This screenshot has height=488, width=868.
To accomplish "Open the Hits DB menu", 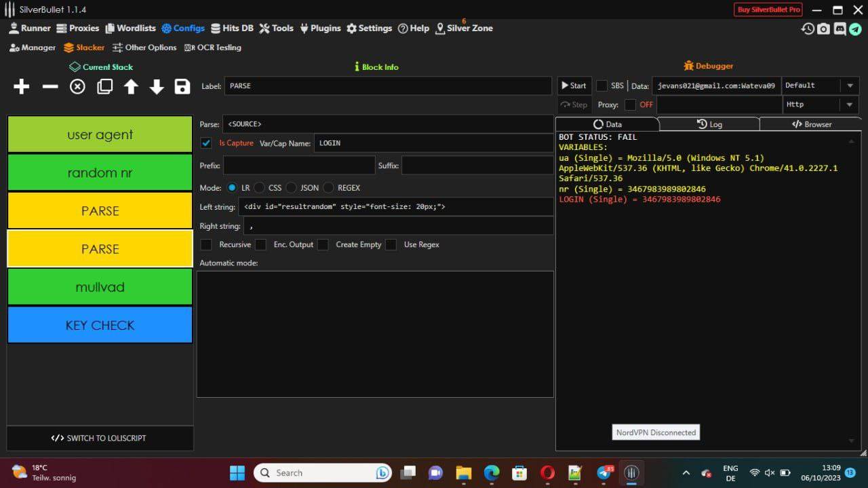I will coord(232,29).
